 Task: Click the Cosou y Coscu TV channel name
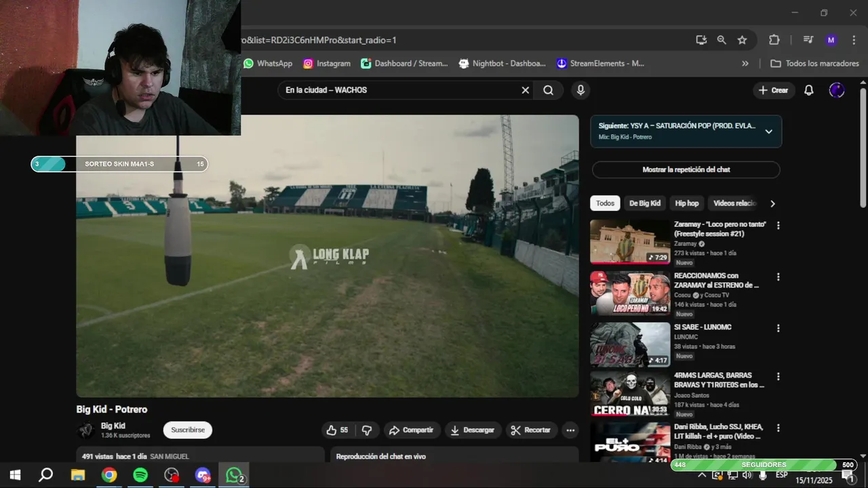[x=701, y=295]
